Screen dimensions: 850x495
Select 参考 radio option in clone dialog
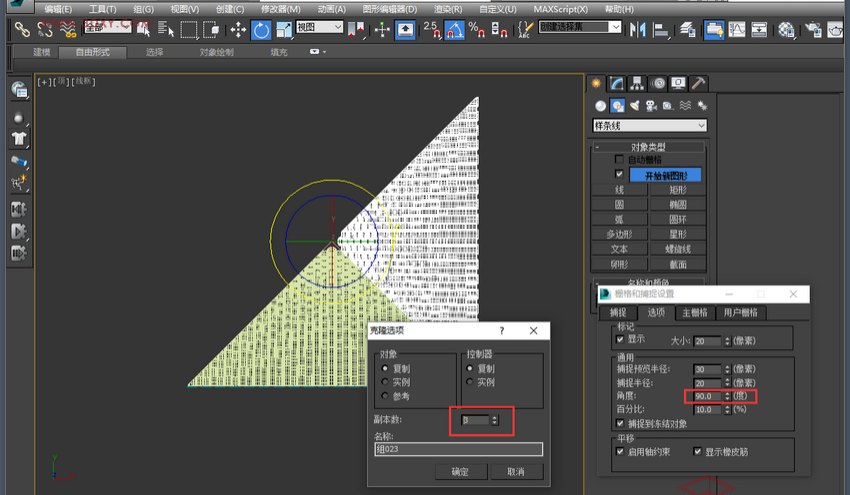click(385, 396)
